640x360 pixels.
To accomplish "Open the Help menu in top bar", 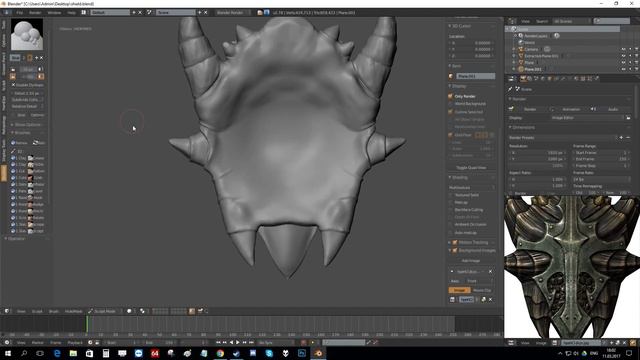I will (71, 13).
